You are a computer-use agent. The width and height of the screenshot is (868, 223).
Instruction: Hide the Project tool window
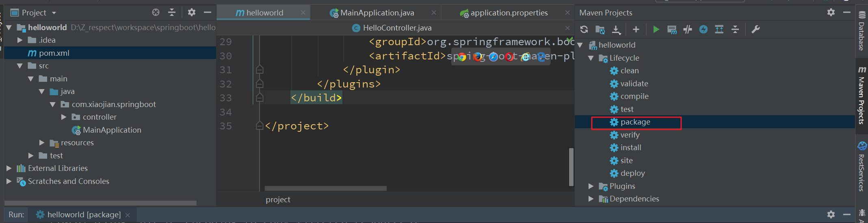[208, 12]
